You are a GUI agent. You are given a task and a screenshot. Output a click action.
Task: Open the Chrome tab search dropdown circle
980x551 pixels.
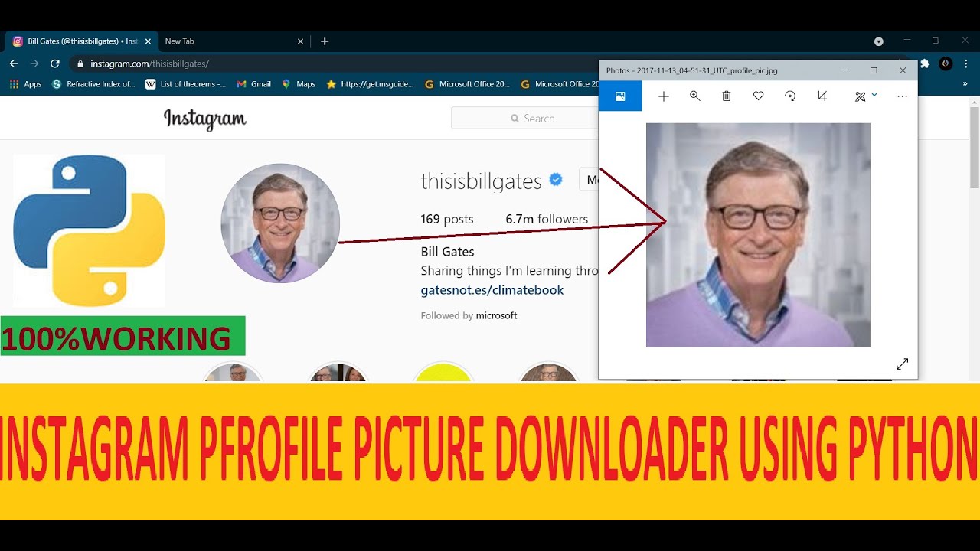point(879,41)
